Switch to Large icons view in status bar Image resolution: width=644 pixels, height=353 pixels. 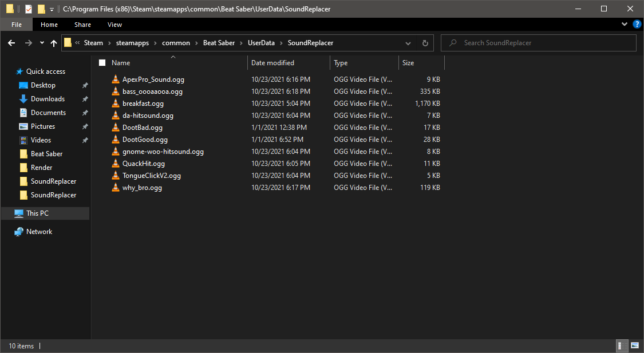[634, 346]
